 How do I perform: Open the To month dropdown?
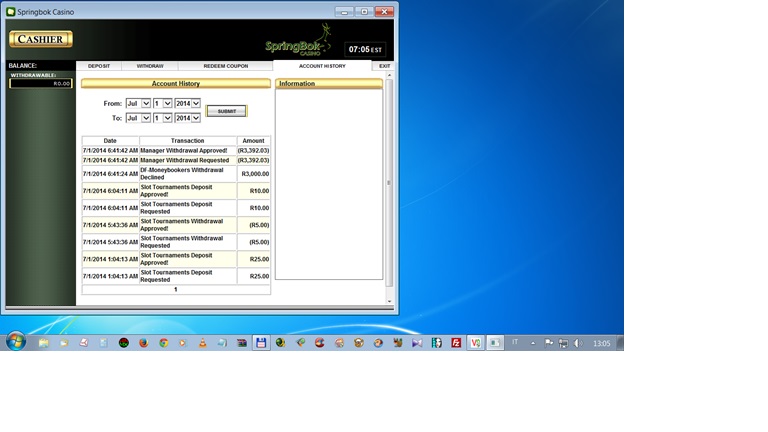click(x=138, y=118)
